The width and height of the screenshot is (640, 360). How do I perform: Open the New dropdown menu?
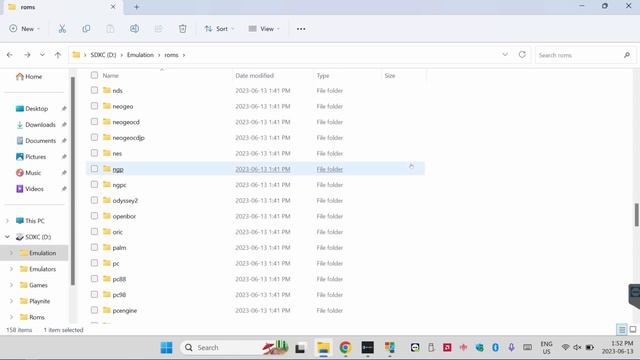24,29
